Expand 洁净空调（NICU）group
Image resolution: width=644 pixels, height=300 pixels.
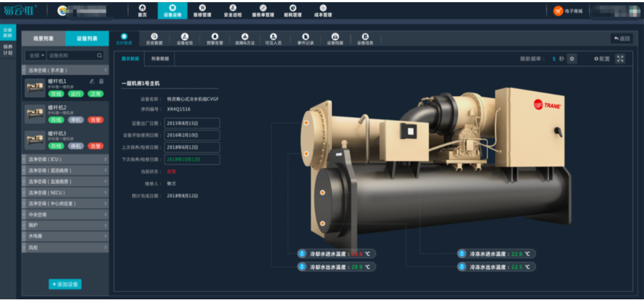pyautogui.click(x=65, y=193)
